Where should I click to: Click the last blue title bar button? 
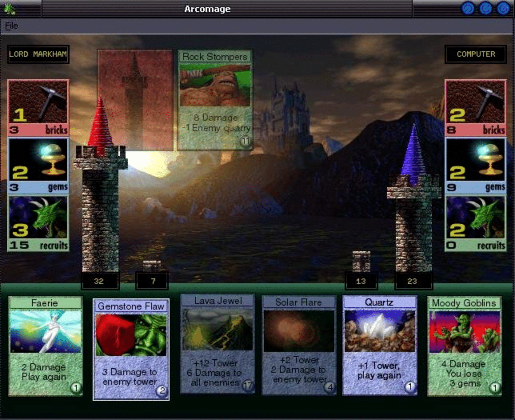point(503,8)
